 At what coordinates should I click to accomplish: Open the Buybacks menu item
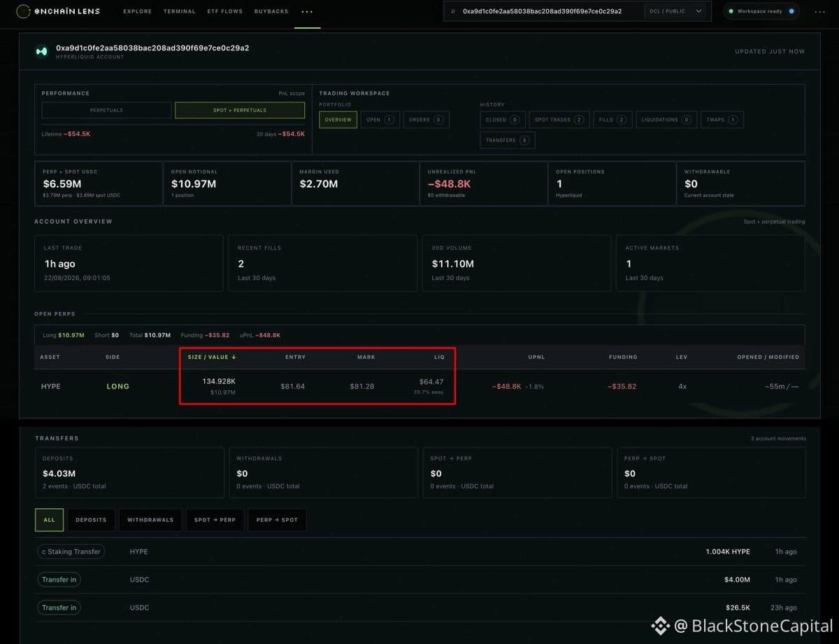[270, 12]
